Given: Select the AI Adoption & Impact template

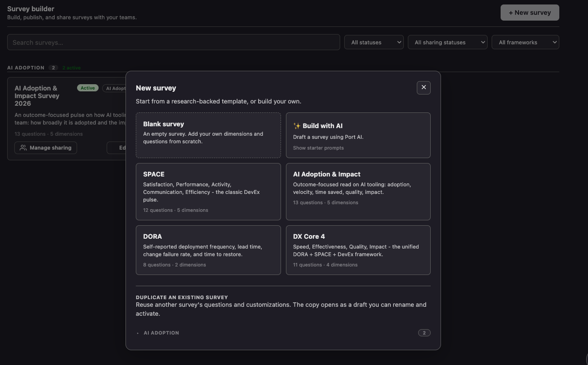Looking at the screenshot, I should pos(358,192).
